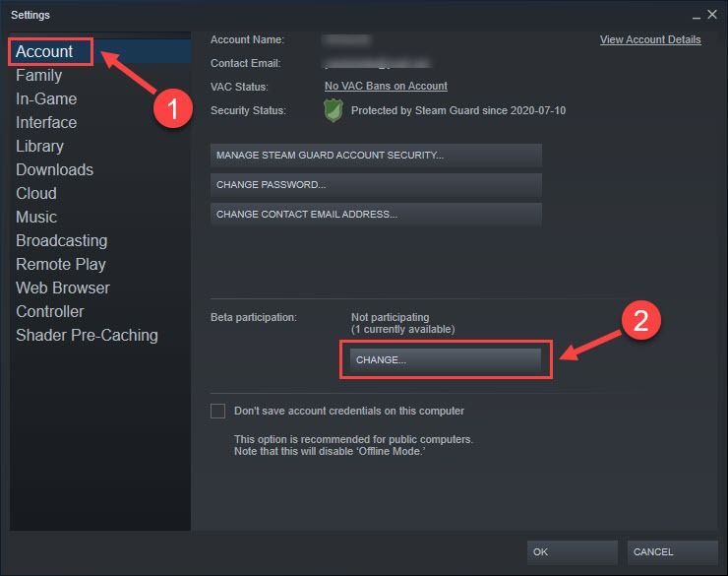Click the 'Security Status:' label
The width and height of the screenshot is (728, 576).
click(248, 110)
